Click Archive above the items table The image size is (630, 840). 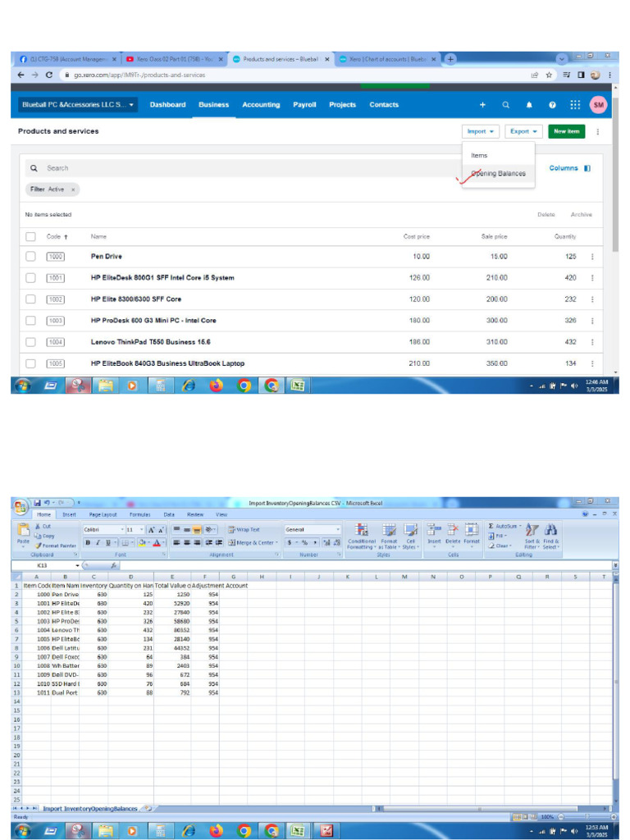click(581, 214)
